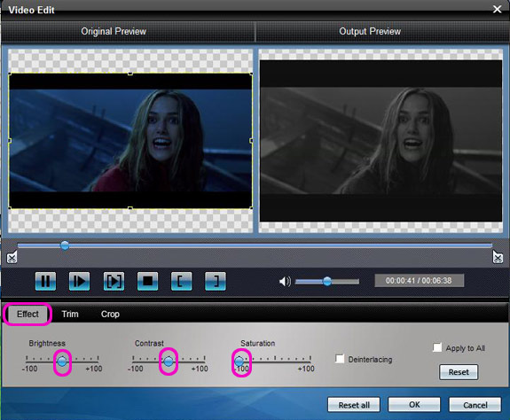510x420 pixels.
Task: Confirm edits with the OK button
Action: [414, 405]
